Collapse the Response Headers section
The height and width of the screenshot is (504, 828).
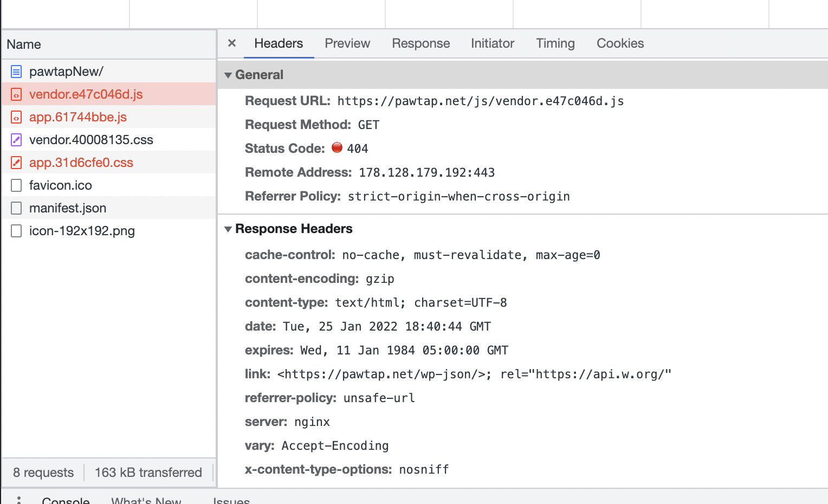pos(228,229)
